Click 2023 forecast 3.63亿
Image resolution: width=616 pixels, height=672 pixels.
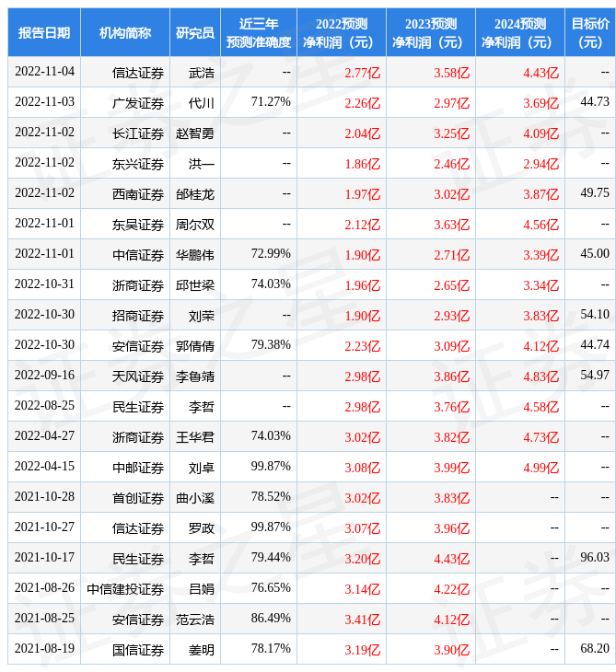click(x=452, y=225)
